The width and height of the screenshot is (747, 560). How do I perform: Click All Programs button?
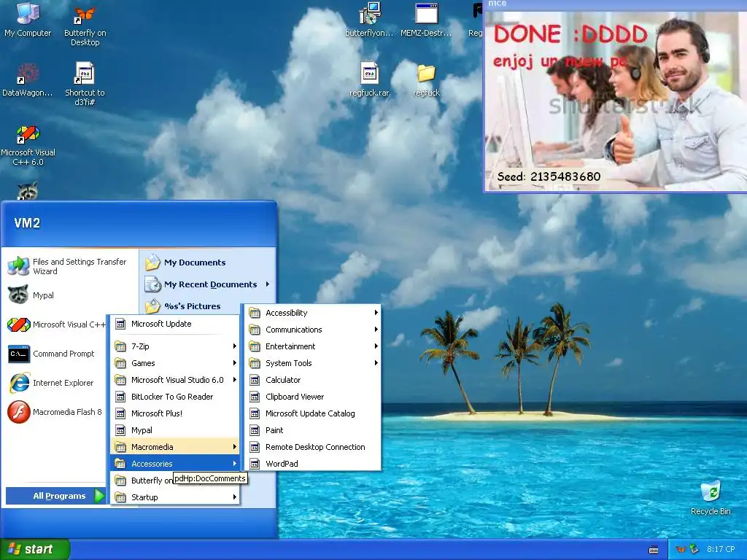point(55,496)
